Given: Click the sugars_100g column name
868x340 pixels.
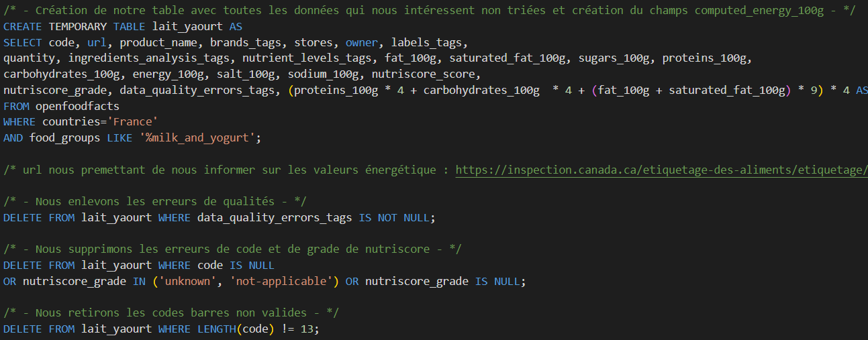Looking at the screenshot, I should (x=614, y=58).
